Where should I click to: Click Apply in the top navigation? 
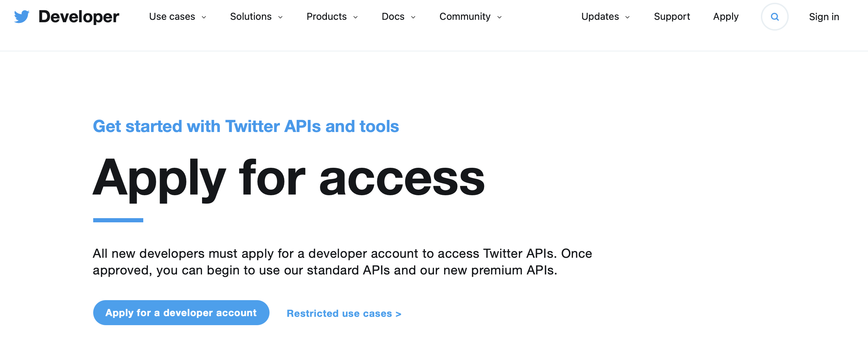point(726,17)
